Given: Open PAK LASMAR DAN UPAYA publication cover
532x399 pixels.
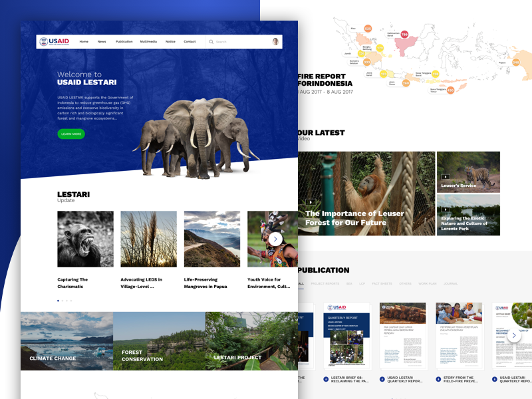Looking at the screenshot, I should tap(403, 335).
